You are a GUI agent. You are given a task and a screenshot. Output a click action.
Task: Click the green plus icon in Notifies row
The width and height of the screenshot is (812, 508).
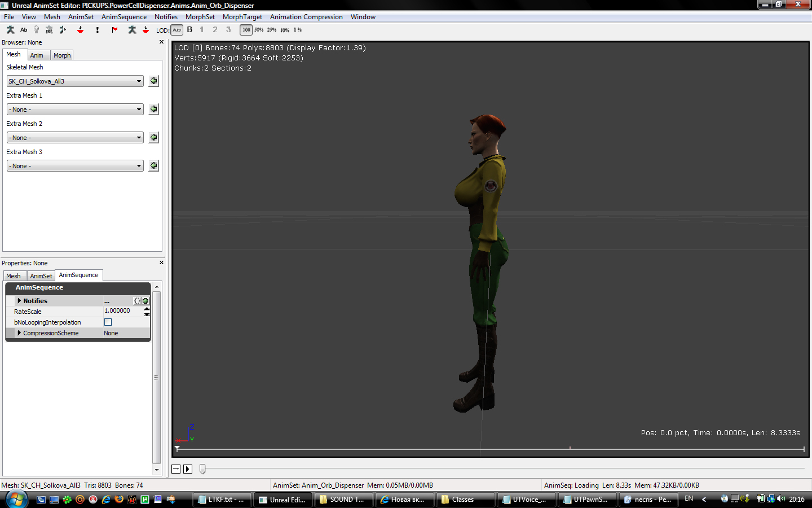145,301
